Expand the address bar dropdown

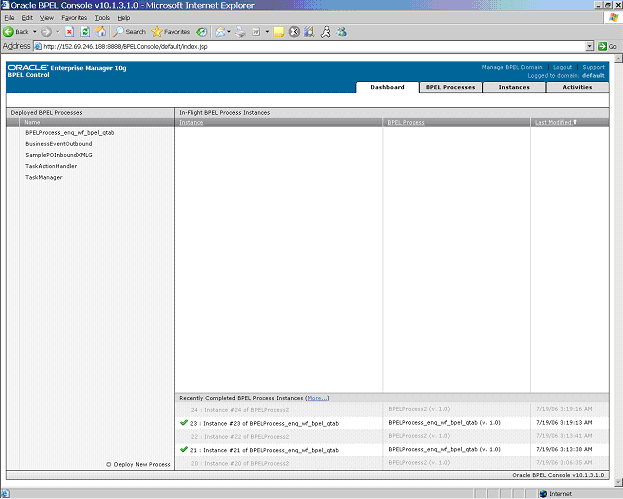click(x=590, y=46)
